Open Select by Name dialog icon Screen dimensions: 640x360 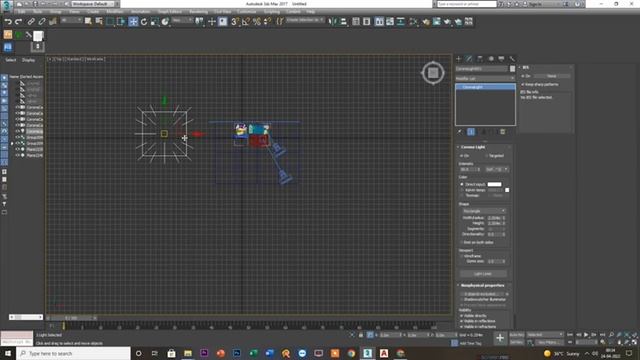(x=99, y=22)
